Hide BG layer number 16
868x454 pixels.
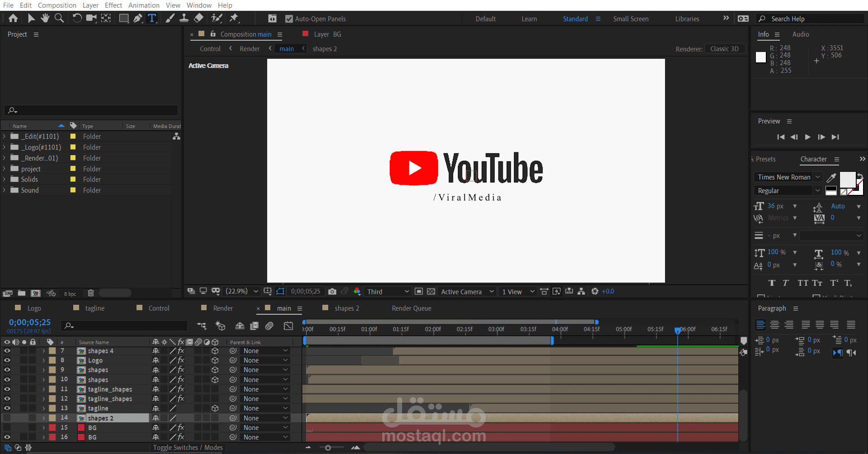7,437
